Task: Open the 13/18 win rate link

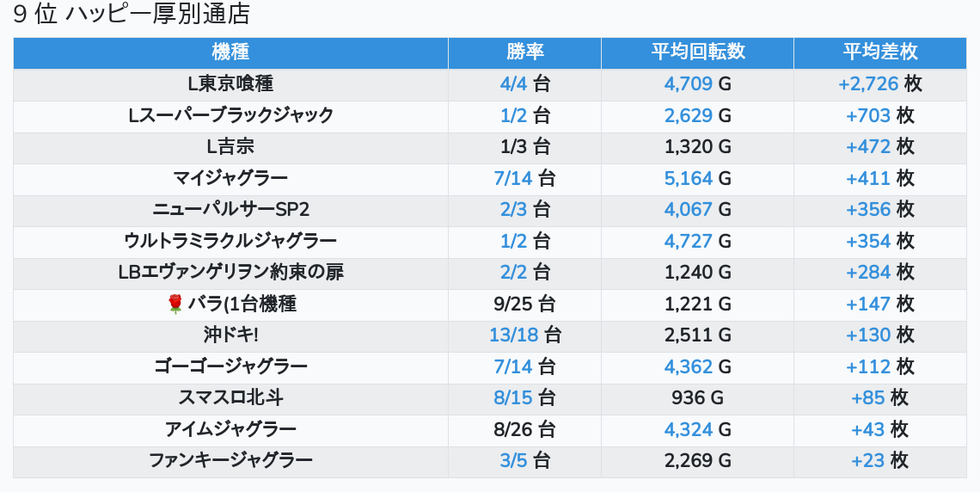Action: coord(513,335)
